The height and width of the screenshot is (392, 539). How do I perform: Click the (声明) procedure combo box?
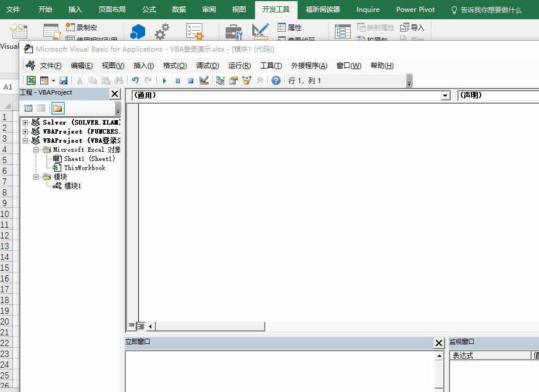click(498, 95)
